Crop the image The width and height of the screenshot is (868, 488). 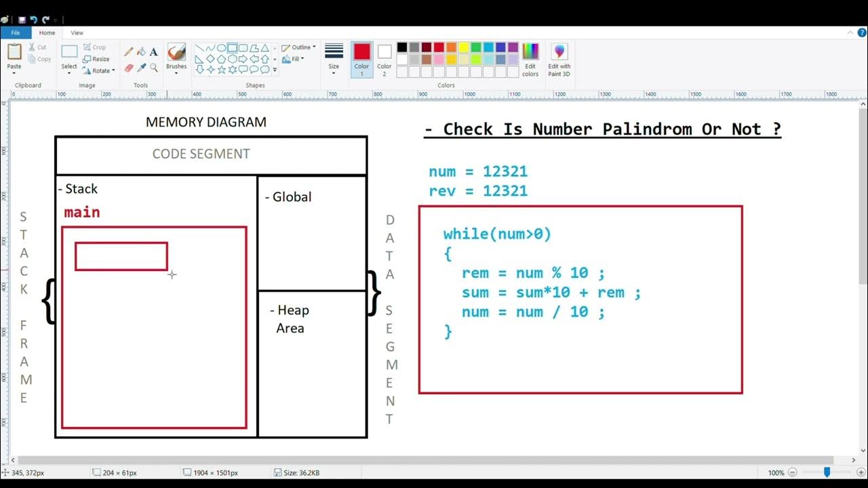tap(94, 47)
